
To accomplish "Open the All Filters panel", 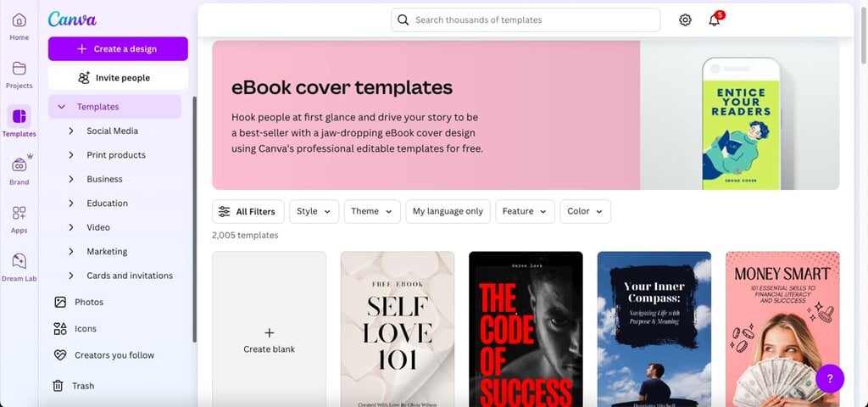I will click(248, 211).
